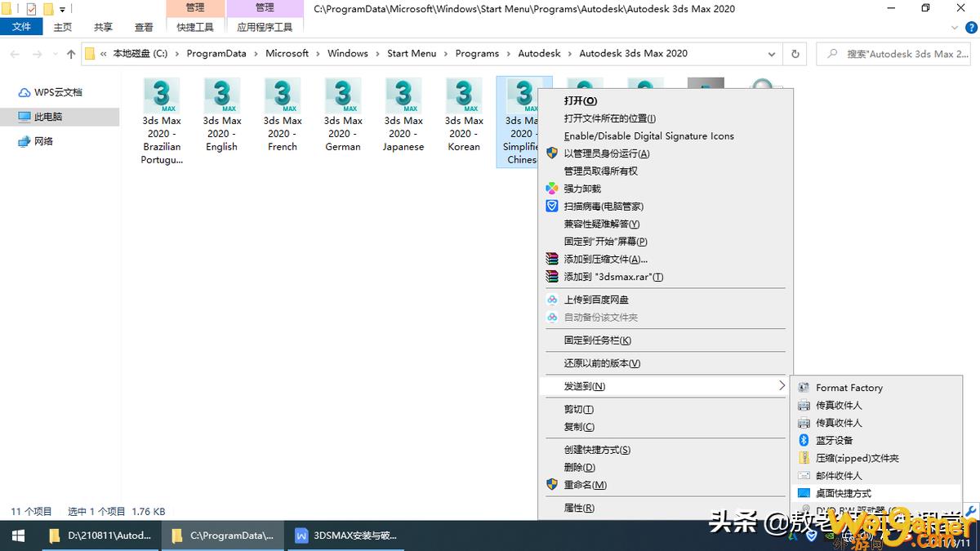Viewport: 980px width, 551px height.
Task: Open the 快捷工具 tab
Action: 195,27
